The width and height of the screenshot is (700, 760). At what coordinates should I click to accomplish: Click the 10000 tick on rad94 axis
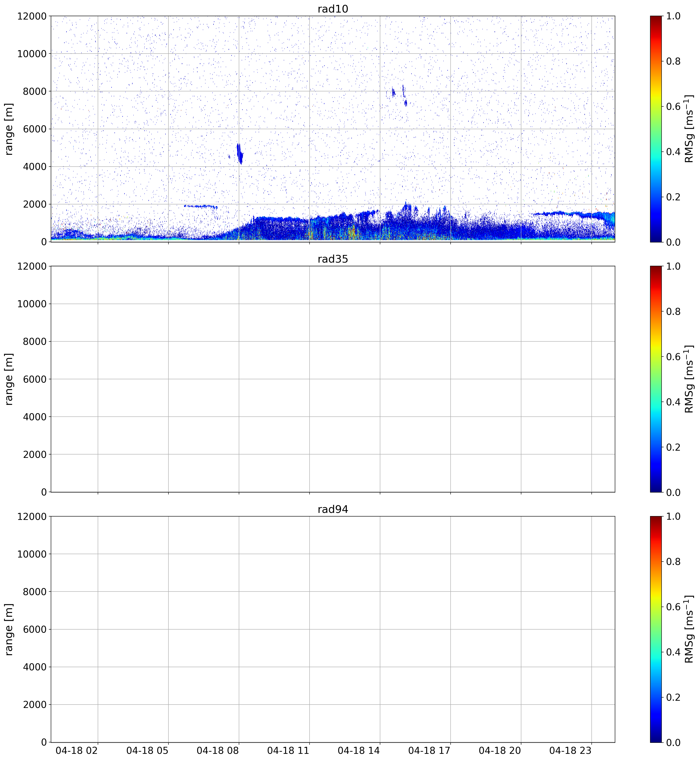pos(32,554)
